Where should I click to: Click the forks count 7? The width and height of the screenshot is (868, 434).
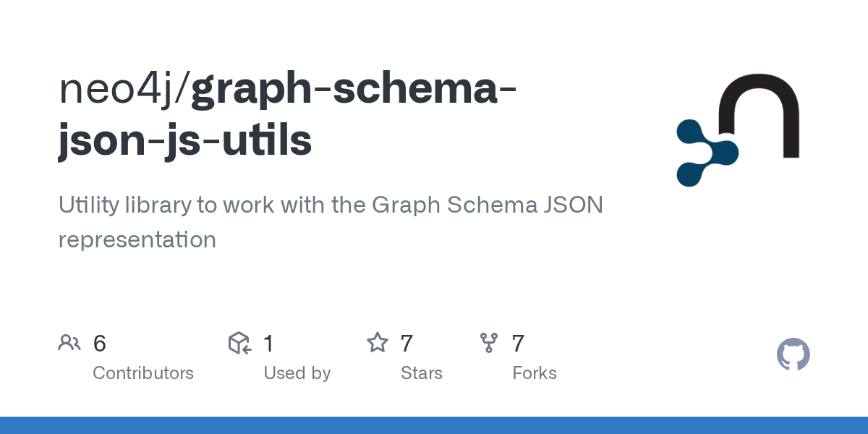tap(518, 344)
